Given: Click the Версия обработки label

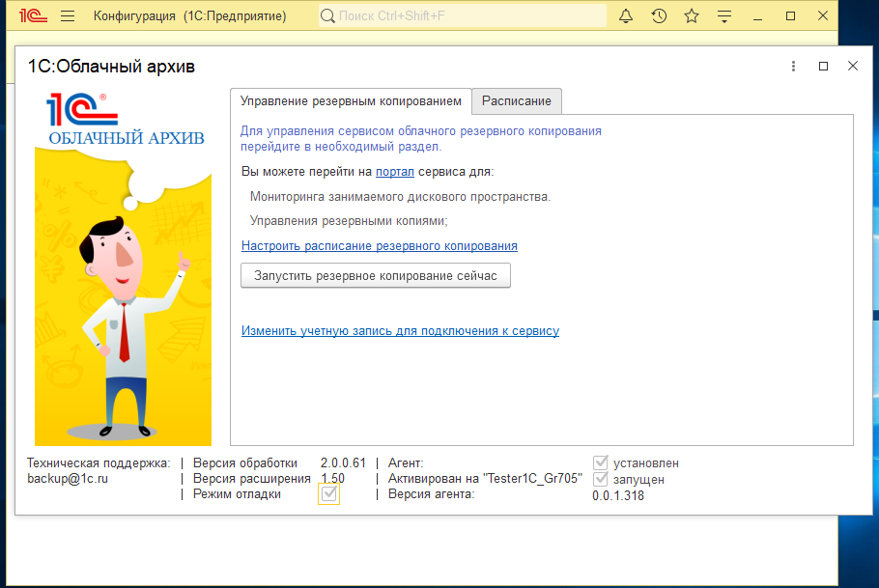Looking at the screenshot, I should click(x=245, y=463).
